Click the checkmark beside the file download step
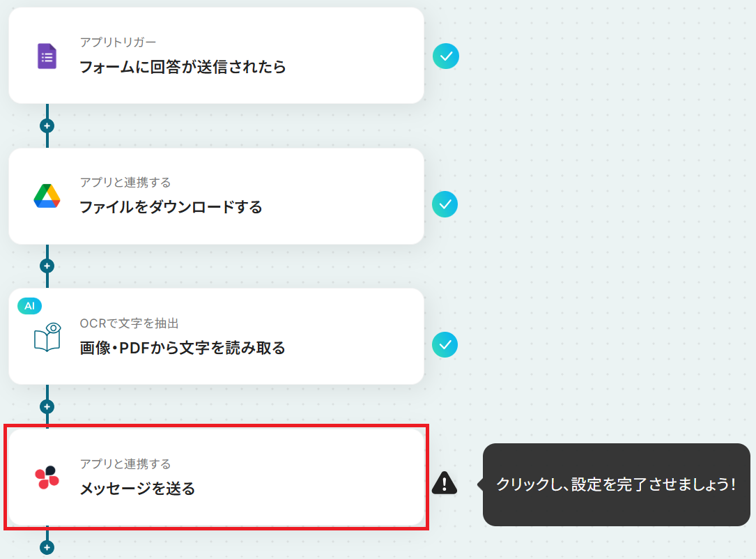Image resolution: width=756 pixels, height=559 pixels. [445, 204]
